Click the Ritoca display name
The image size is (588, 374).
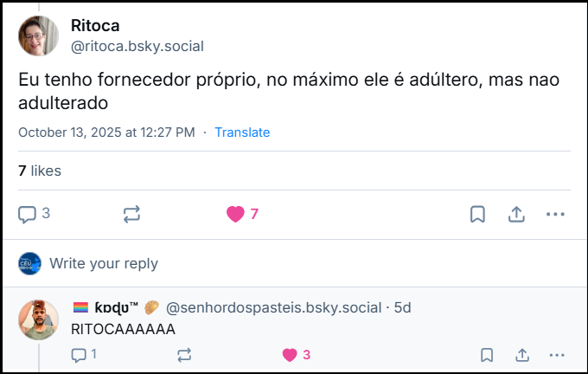pos(94,26)
